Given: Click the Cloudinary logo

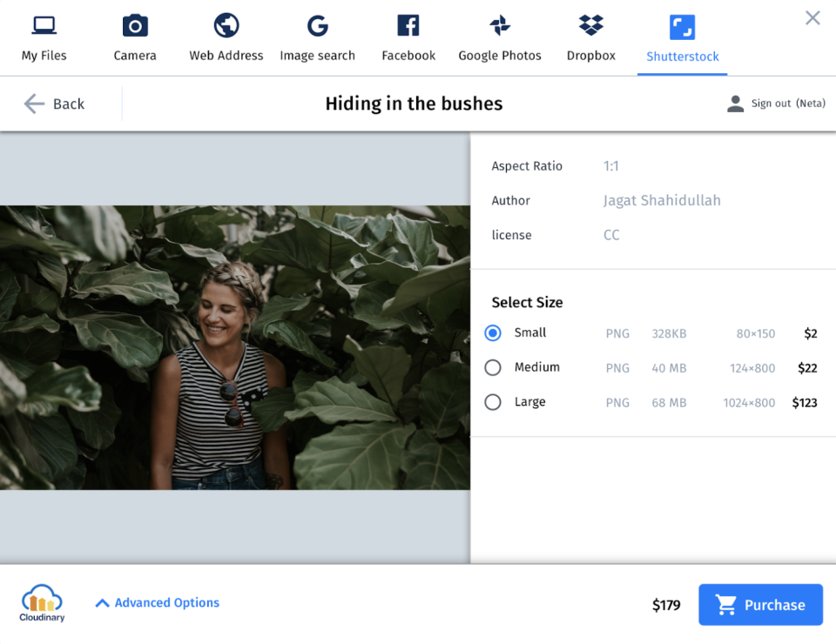Looking at the screenshot, I should (41, 603).
